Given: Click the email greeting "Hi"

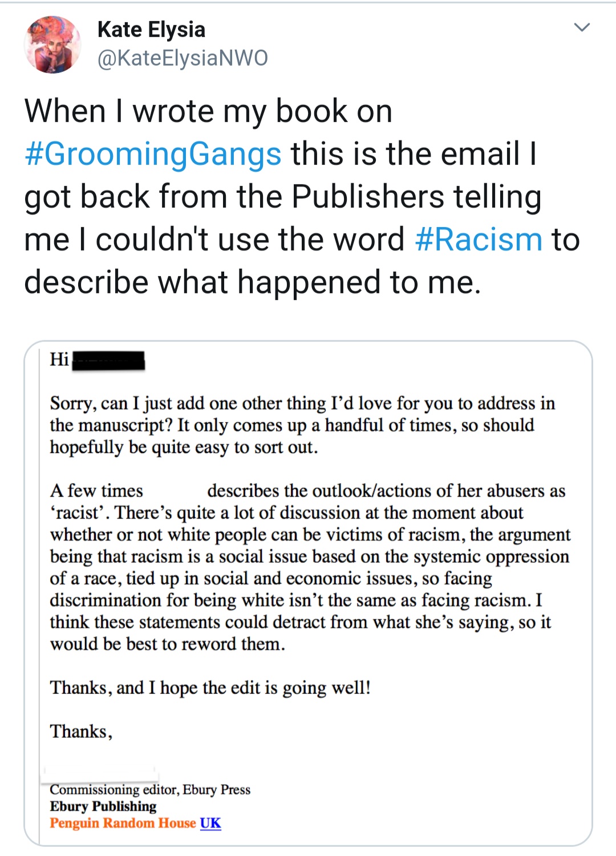Looking at the screenshot, I should (59, 360).
